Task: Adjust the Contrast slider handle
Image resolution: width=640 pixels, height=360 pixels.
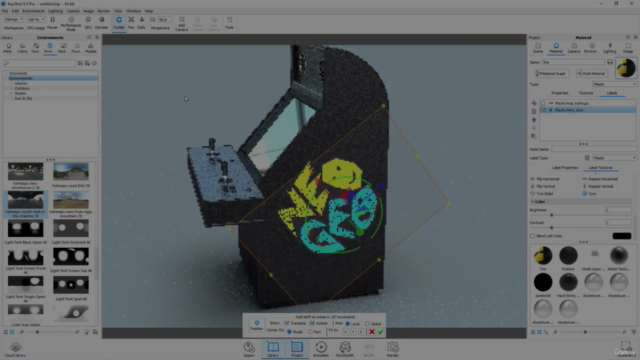Action: pyautogui.click(x=551, y=227)
